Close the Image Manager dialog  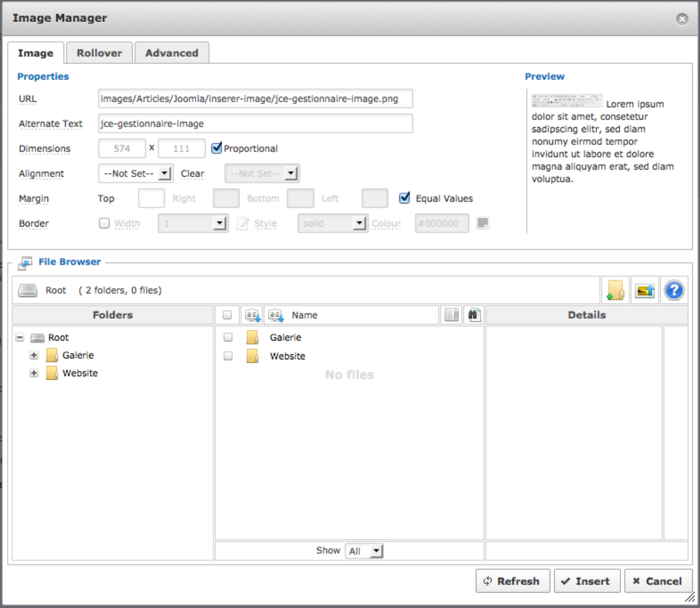682,19
